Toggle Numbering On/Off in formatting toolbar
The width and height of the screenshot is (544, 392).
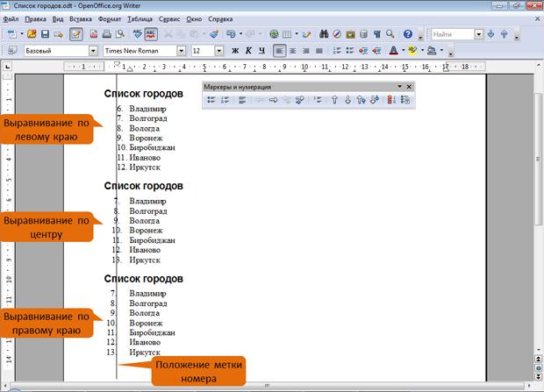[337, 51]
